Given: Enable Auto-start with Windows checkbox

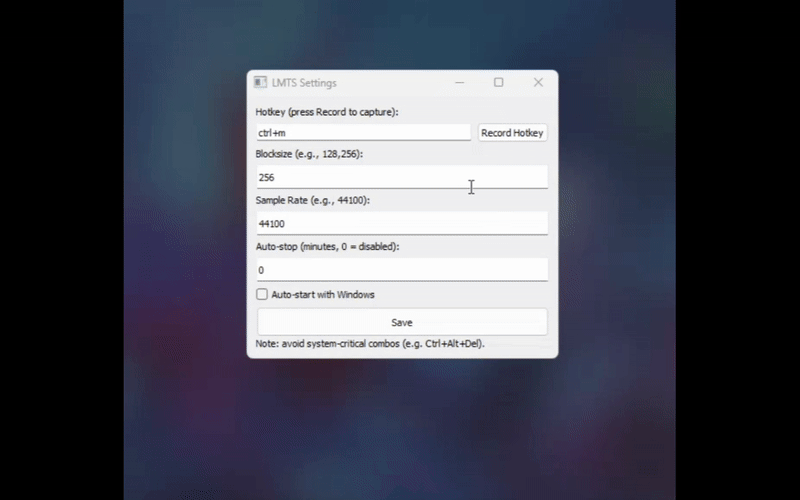Looking at the screenshot, I should coord(262,294).
